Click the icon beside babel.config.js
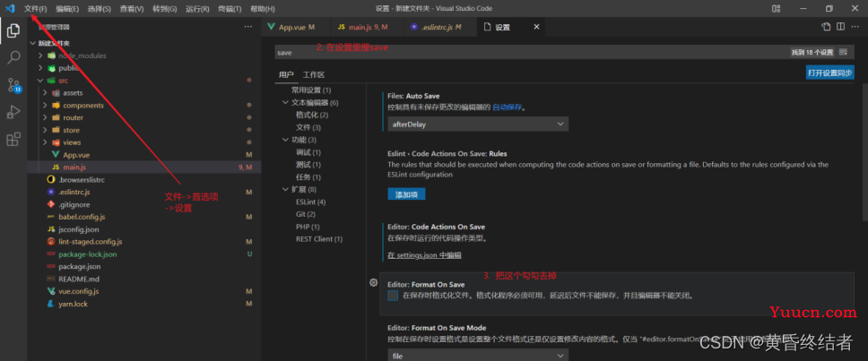This screenshot has height=361, width=868. click(51, 217)
